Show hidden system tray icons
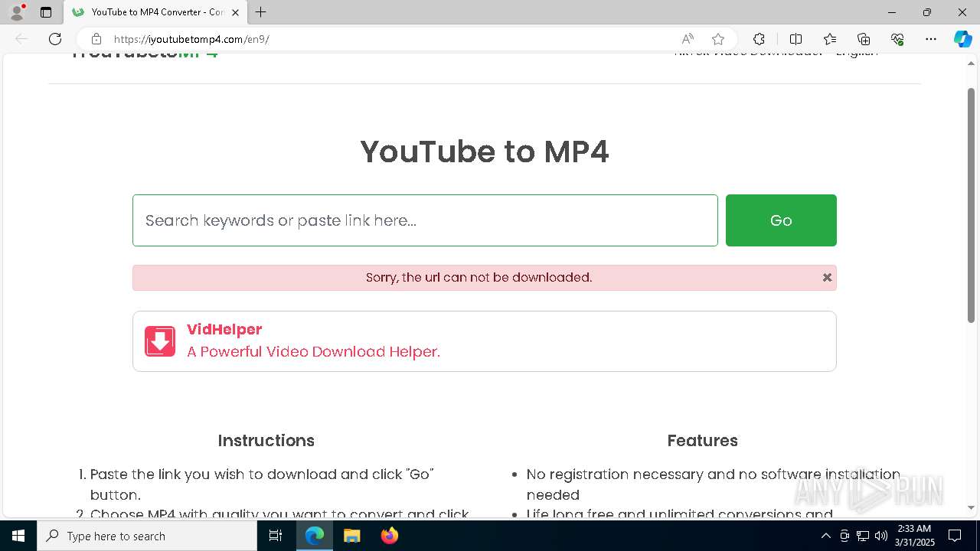The height and width of the screenshot is (551, 980). click(825, 536)
